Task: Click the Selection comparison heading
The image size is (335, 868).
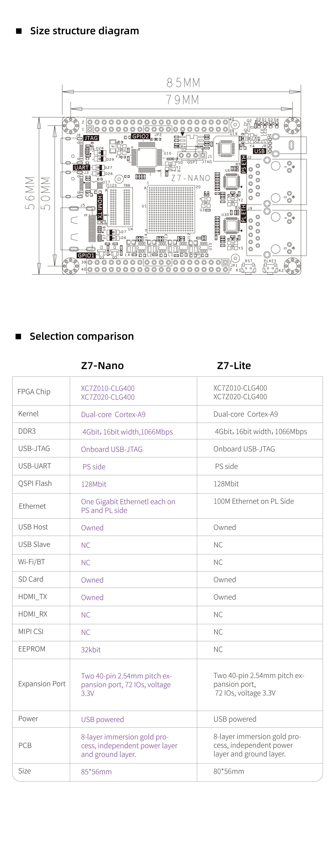Action: (x=82, y=336)
